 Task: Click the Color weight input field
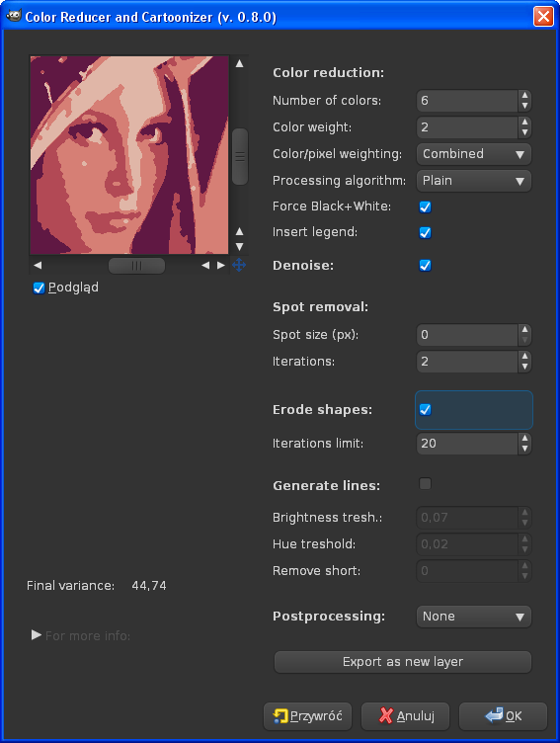467,127
